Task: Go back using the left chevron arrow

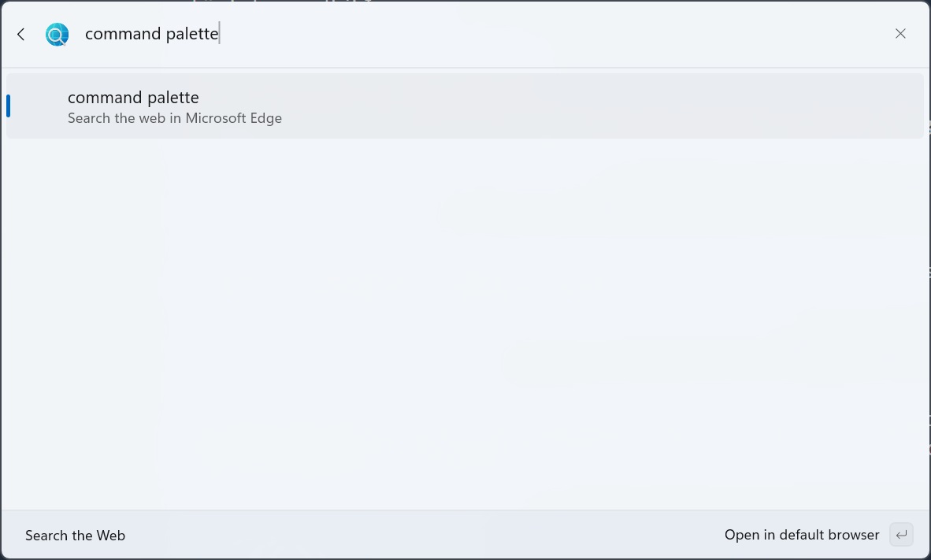Action: (x=21, y=35)
